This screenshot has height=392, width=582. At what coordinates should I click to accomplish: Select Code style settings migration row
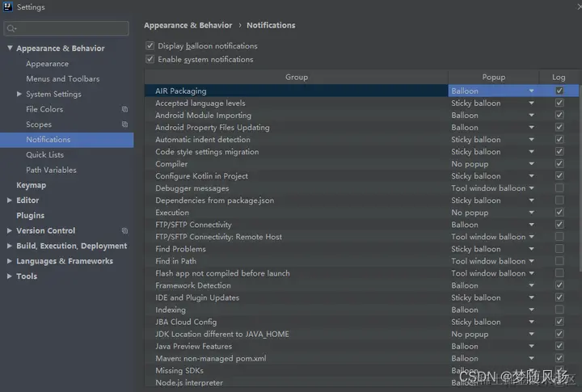point(296,151)
